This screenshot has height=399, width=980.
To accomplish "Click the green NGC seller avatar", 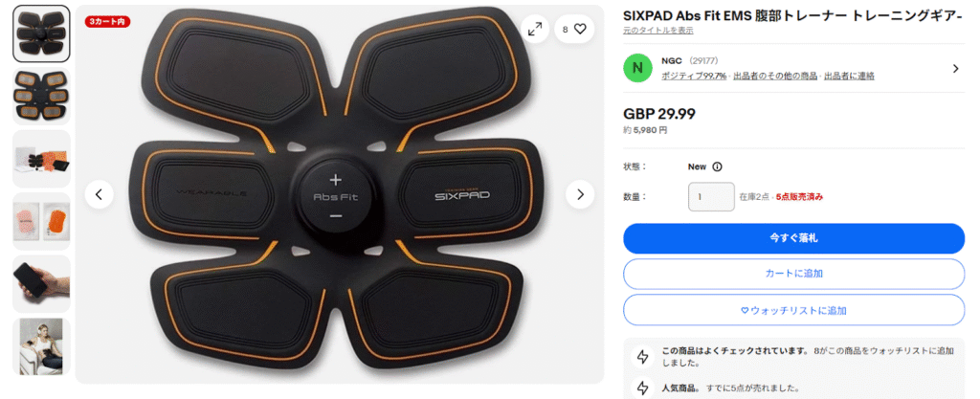I will point(637,68).
